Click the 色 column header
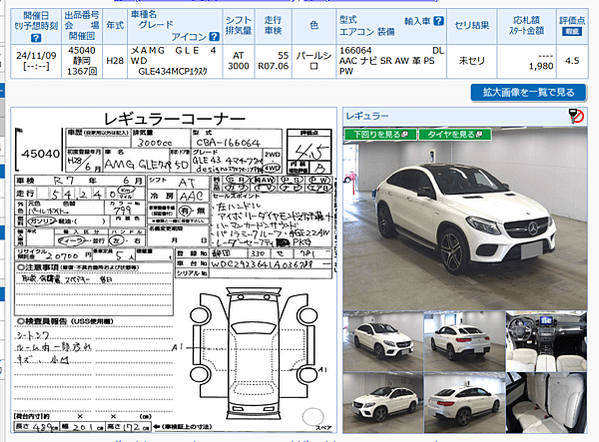 click(314, 26)
